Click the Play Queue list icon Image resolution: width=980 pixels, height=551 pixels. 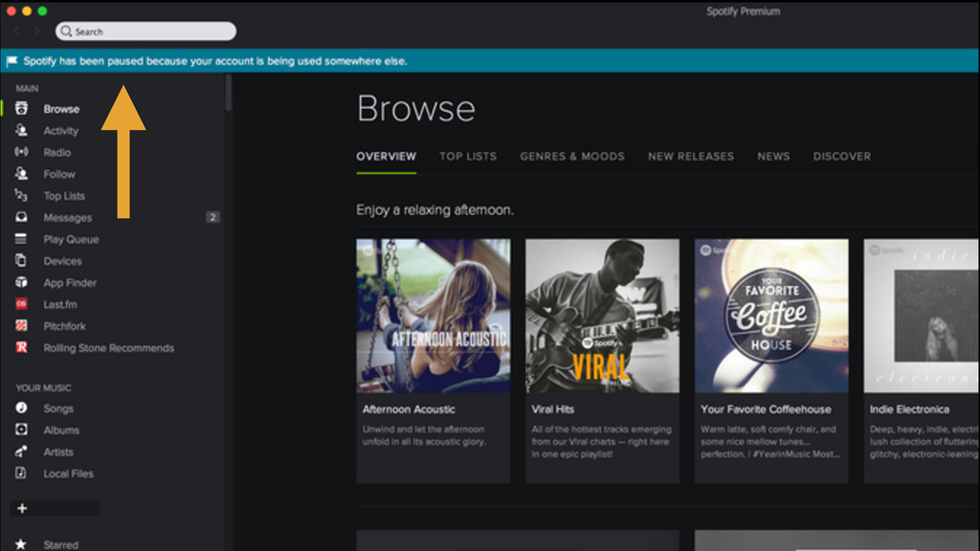coord(21,238)
